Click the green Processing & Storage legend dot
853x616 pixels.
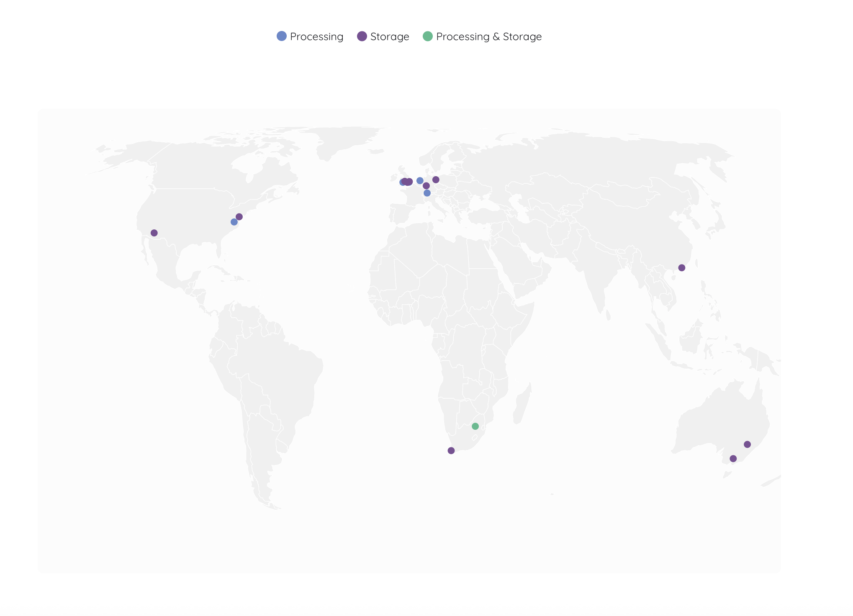pos(428,36)
